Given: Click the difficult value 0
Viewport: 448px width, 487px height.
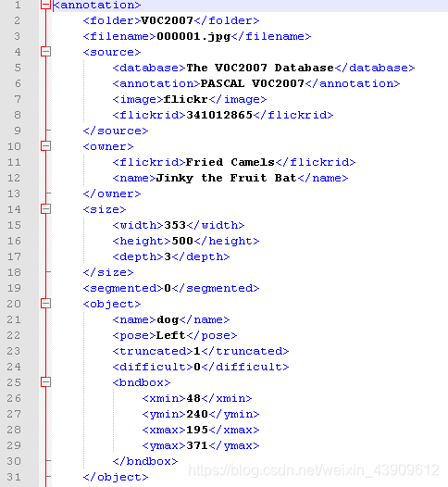Looking at the screenshot, I should coord(197,368).
